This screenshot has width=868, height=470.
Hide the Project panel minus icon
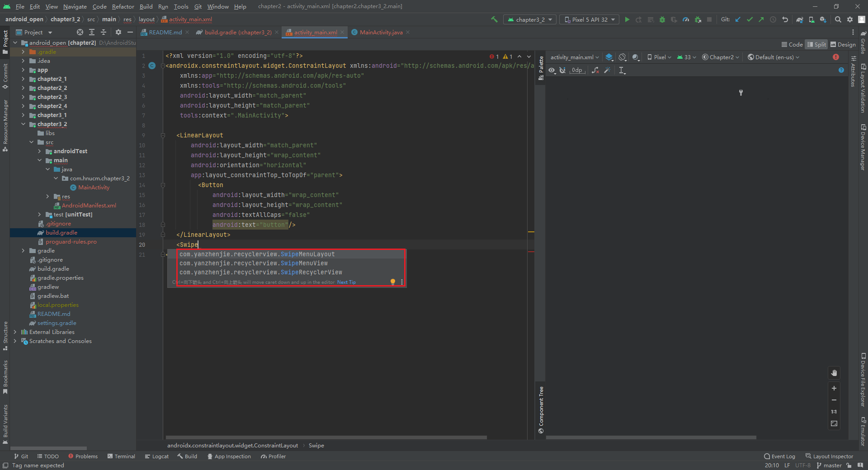click(x=130, y=32)
